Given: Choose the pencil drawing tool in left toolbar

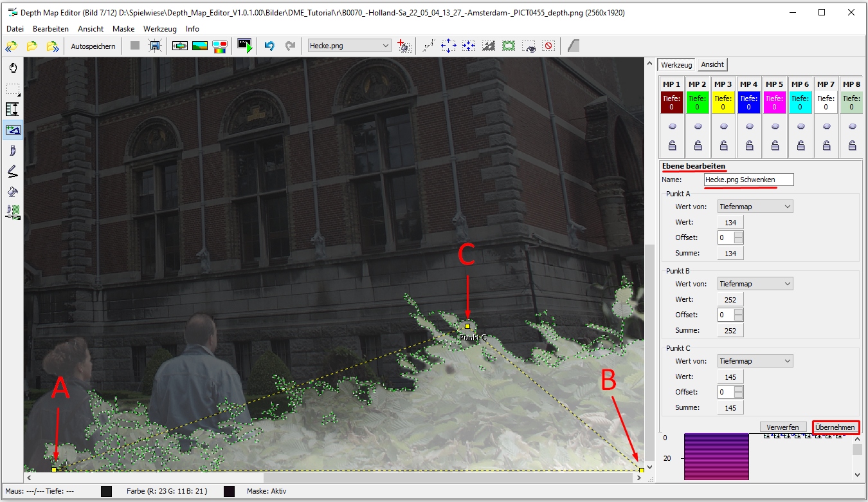Looking at the screenshot, I should click(x=13, y=171).
